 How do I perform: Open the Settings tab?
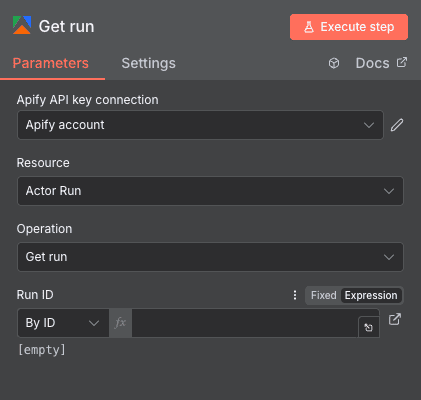point(148,63)
